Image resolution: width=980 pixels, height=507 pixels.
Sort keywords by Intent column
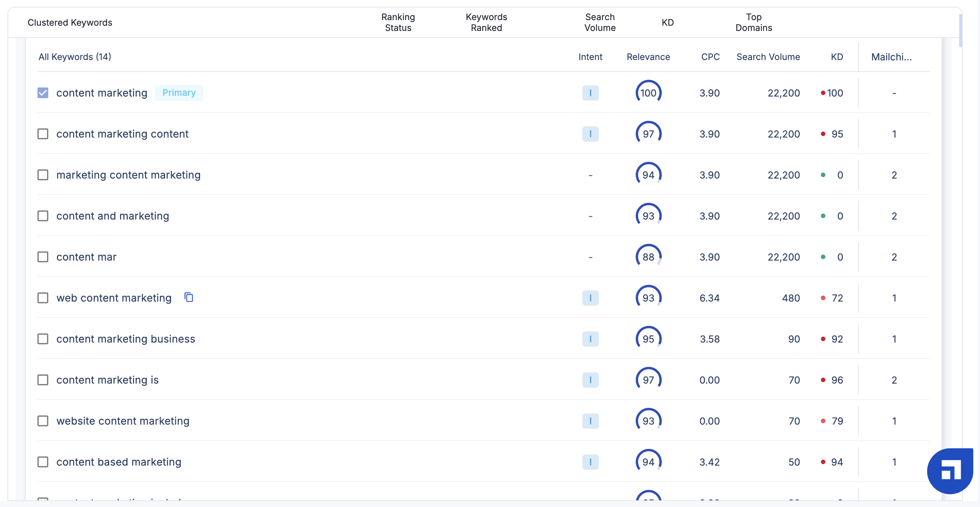(x=591, y=57)
